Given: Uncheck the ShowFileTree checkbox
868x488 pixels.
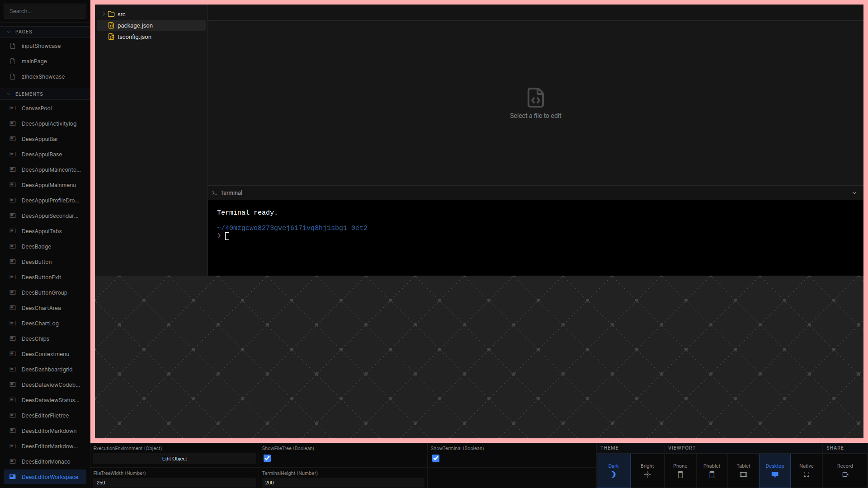Looking at the screenshot, I should [x=267, y=458].
